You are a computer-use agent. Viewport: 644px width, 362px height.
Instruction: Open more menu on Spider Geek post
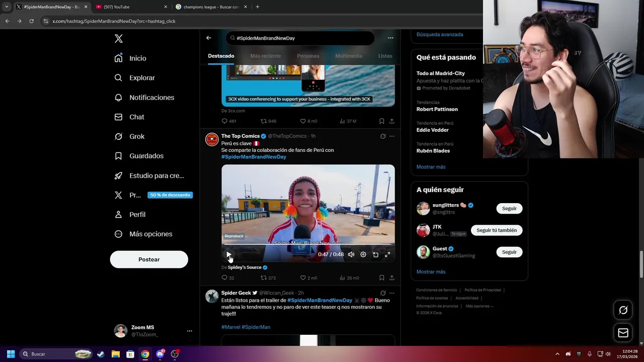(x=392, y=293)
